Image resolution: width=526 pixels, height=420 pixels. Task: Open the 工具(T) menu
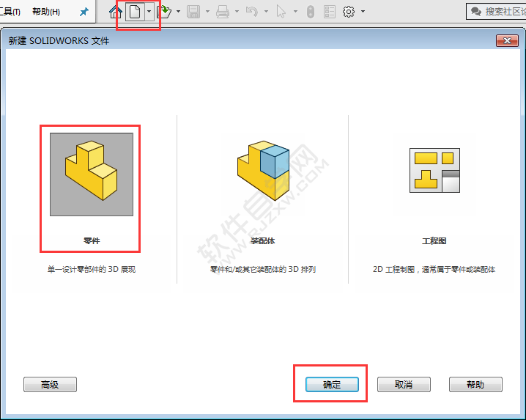click(x=10, y=12)
